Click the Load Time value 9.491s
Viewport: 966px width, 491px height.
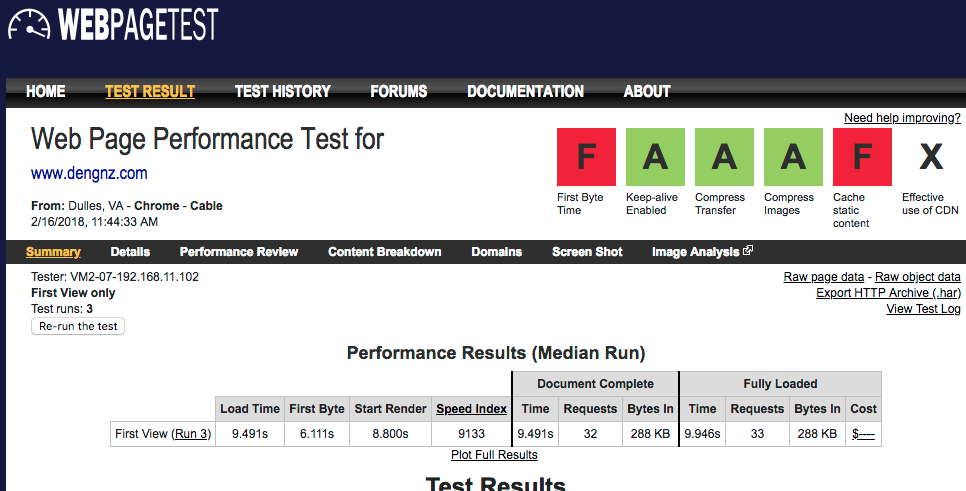click(250, 434)
